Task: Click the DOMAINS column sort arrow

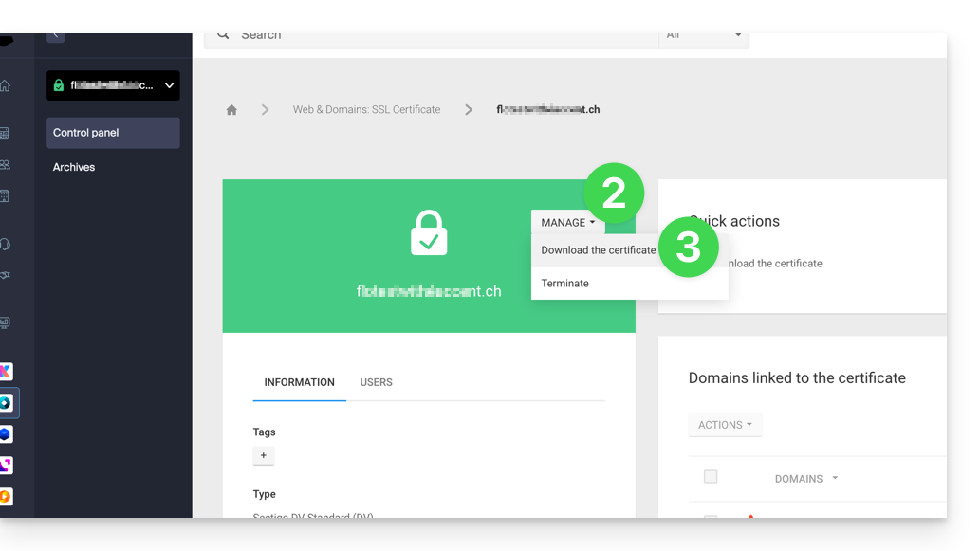Action: click(835, 478)
